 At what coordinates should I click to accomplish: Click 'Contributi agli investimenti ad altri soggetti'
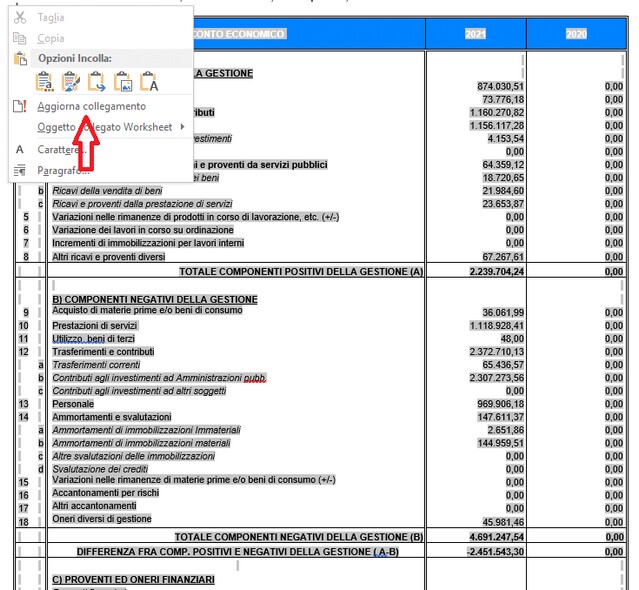pos(139,391)
